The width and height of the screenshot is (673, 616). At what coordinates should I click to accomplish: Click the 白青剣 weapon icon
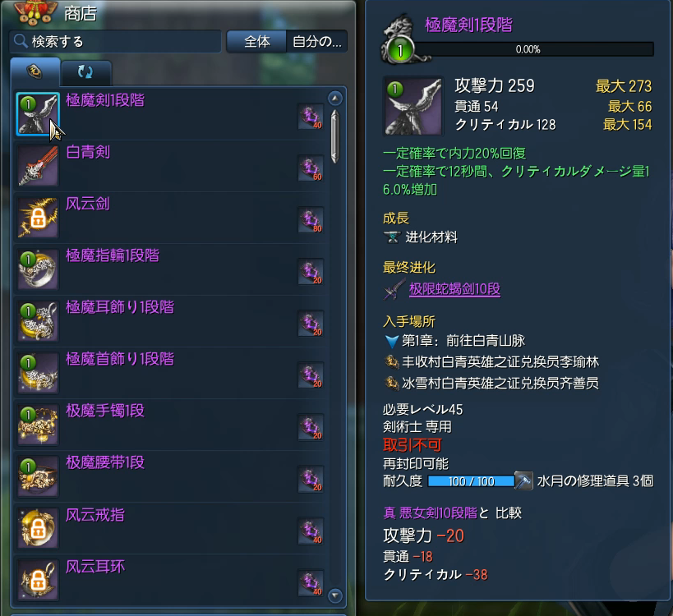[x=38, y=166]
